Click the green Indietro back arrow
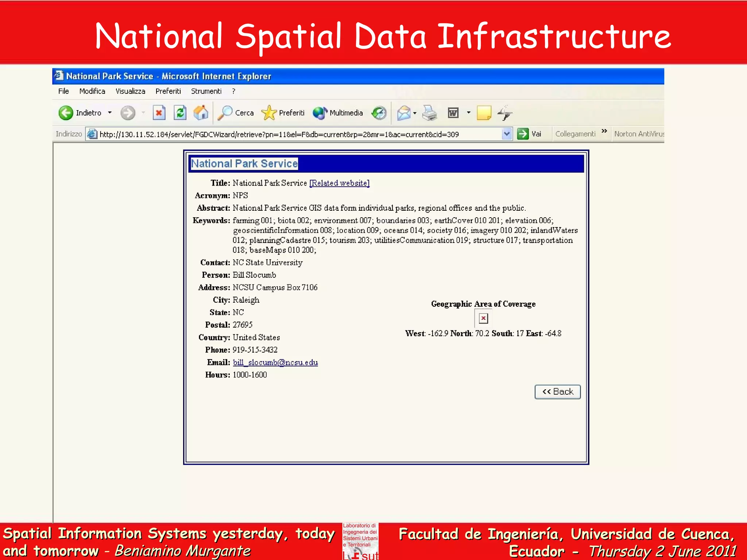The width and height of the screenshot is (747, 560). coord(66,113)
